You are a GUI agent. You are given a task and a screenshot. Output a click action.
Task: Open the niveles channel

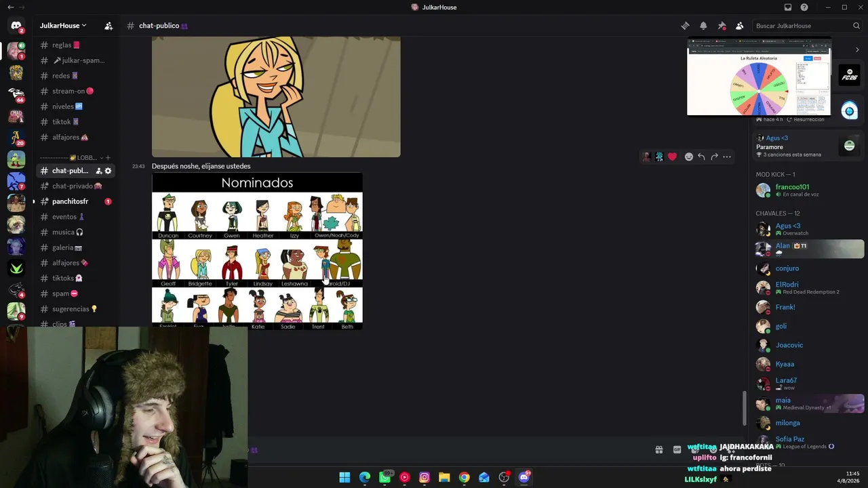(75, 106)
